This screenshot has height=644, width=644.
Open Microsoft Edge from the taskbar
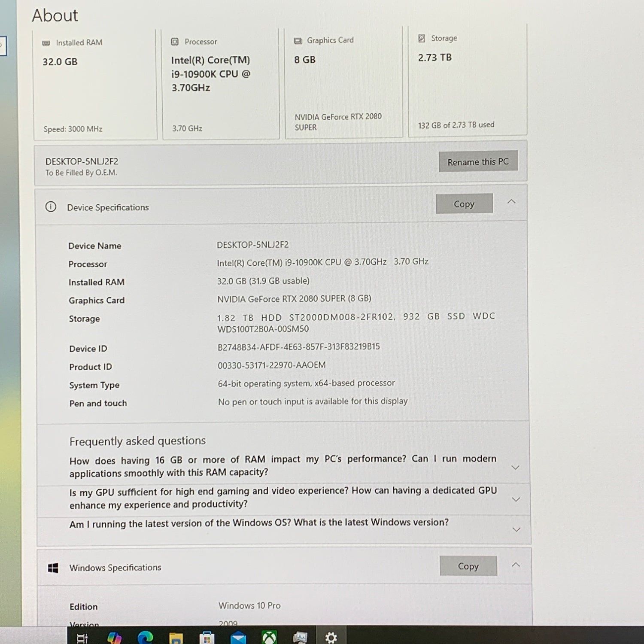coord(145,638)
